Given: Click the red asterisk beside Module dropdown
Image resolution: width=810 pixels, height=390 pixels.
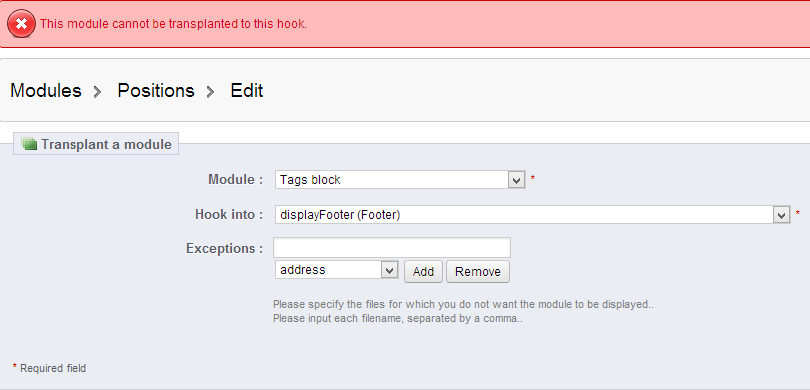Looking at the screenshot, I should click(x=533, y=179).
